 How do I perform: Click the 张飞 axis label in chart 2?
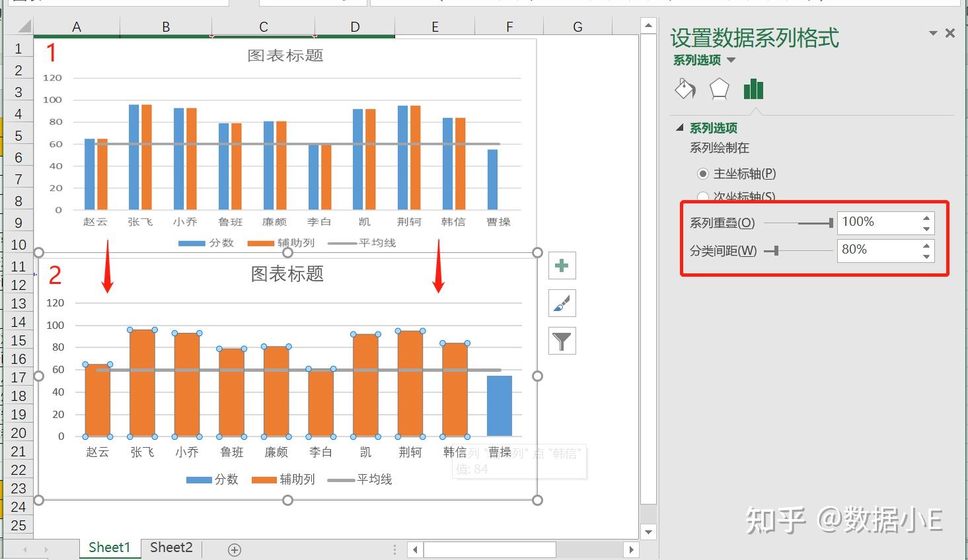[x=142, y=452]
